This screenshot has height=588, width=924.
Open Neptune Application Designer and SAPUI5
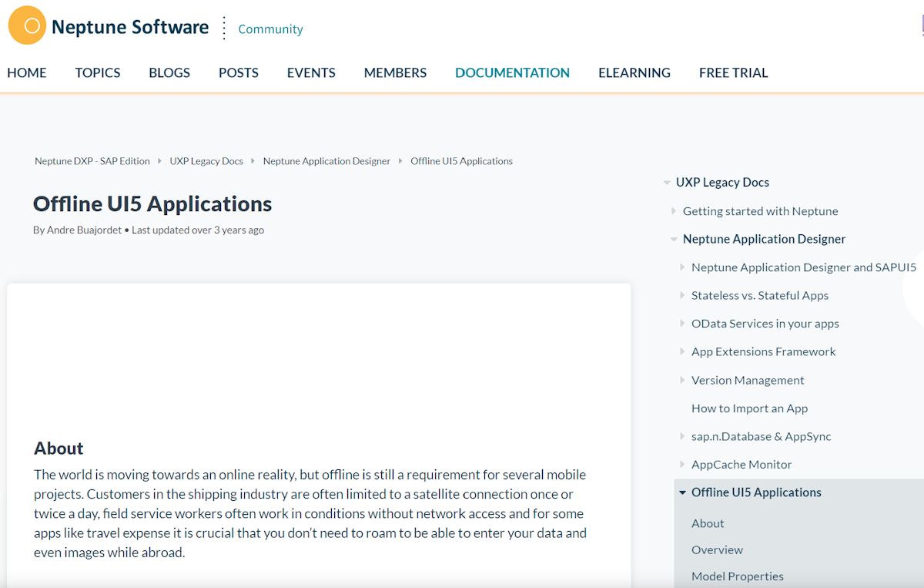click(804, 267)
